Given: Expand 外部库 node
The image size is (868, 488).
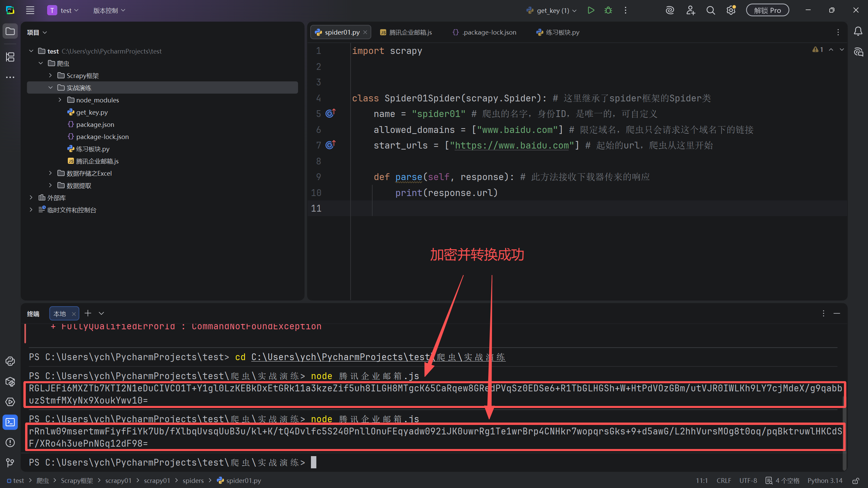Looking at the screenshot, I should coord(31,197).
